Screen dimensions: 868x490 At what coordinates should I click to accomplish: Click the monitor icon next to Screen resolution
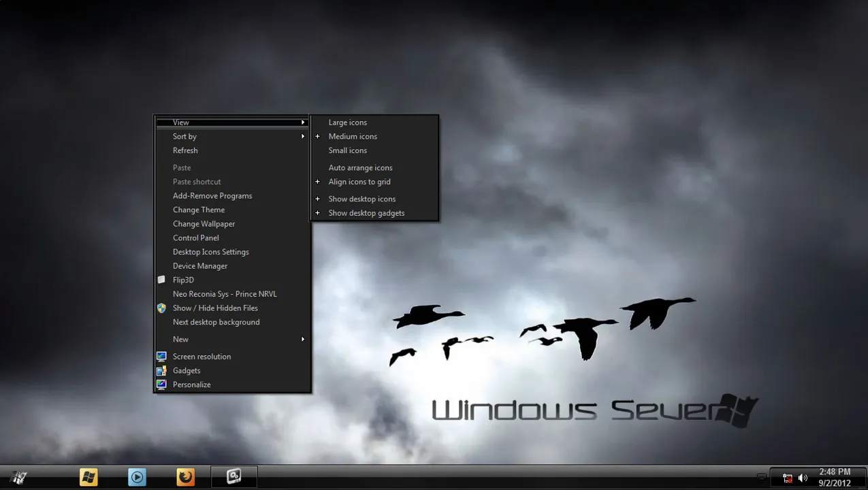(x=161, y=356)
